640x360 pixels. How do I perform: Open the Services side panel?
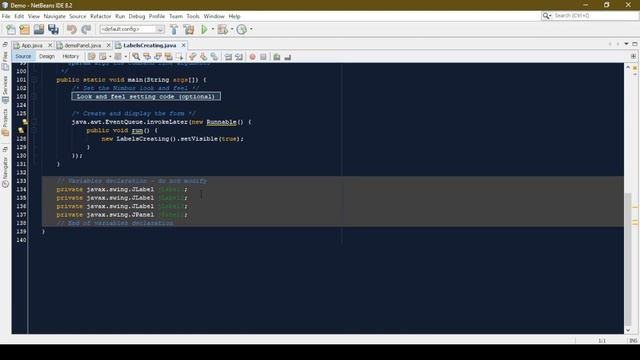(5, 89)
